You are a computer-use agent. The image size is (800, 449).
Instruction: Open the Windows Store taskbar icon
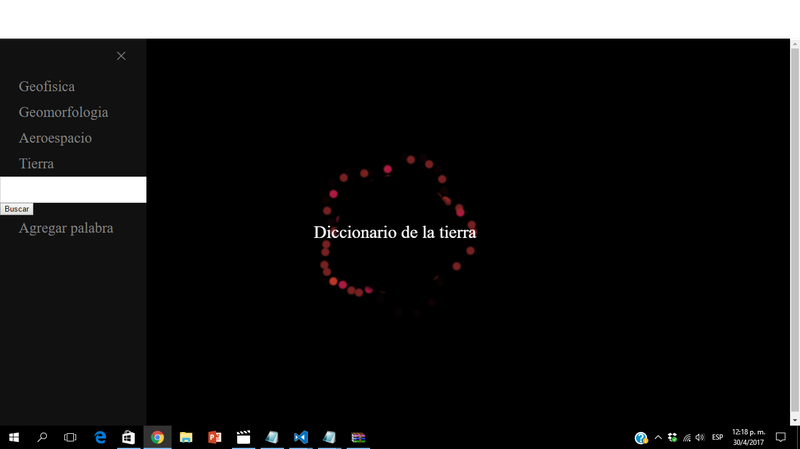pyautogui.click(x=128, y=437)
